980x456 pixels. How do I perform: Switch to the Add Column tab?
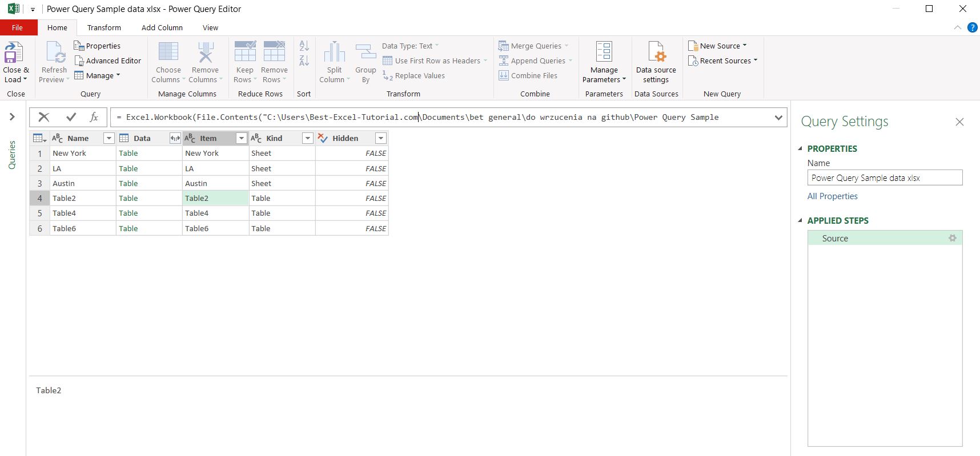click(162, 27)
